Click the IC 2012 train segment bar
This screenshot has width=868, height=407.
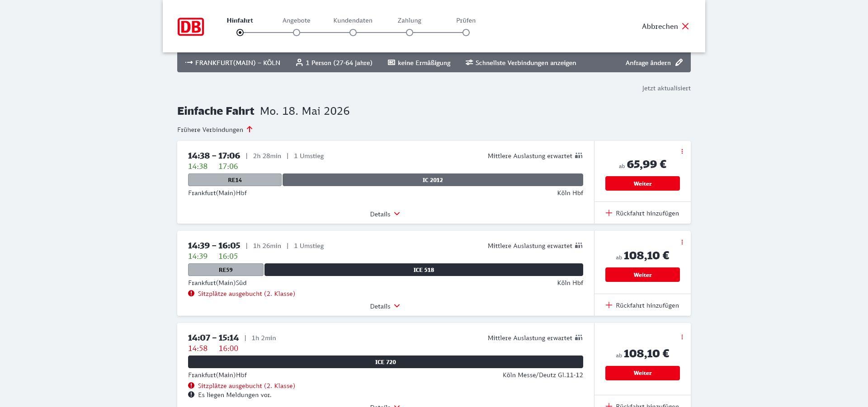pyautogui.click(x=433, y=180)
